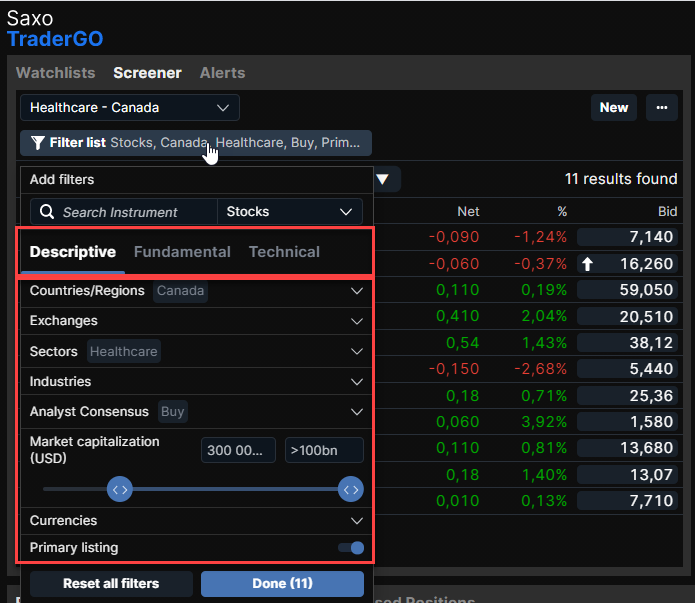Open the Stocks instrument type dropdown
Screen dimensions: 695x603
tap(290, 212)
